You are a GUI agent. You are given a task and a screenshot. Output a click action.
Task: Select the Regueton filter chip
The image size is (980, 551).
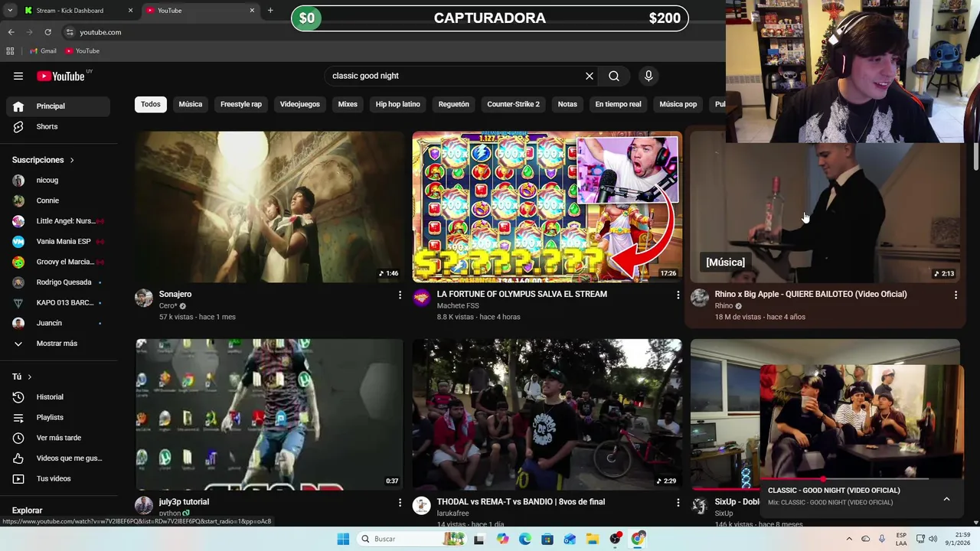[454, 104]
